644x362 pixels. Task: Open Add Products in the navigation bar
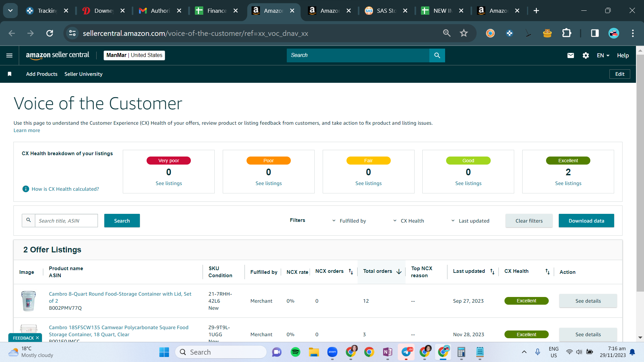pyautogui.click(x=42, y=74)
